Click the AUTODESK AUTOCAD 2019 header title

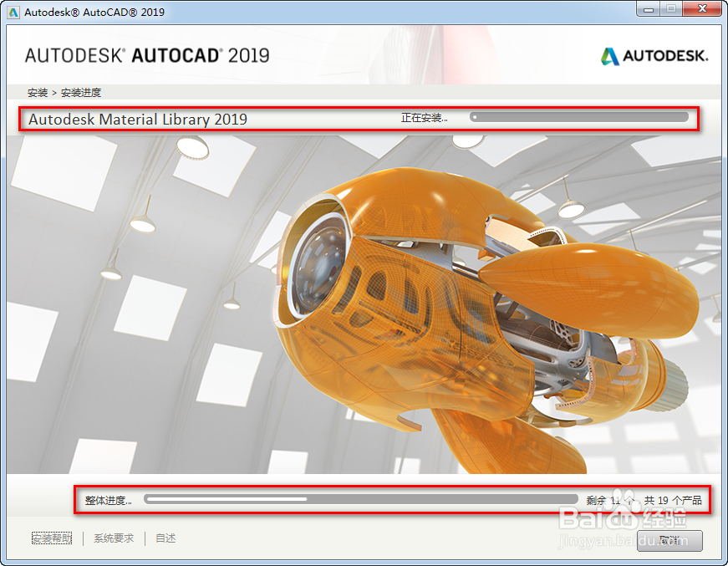(x=147, y=56)
